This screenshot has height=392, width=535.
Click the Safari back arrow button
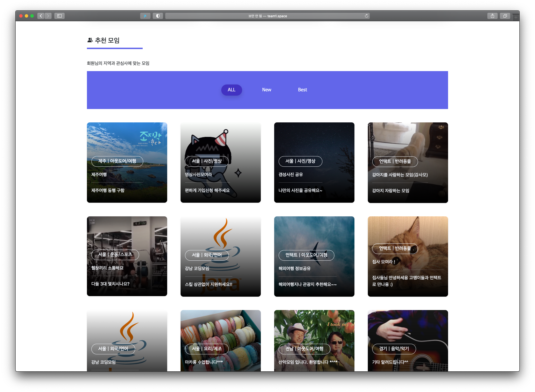[x=41, y=16]
